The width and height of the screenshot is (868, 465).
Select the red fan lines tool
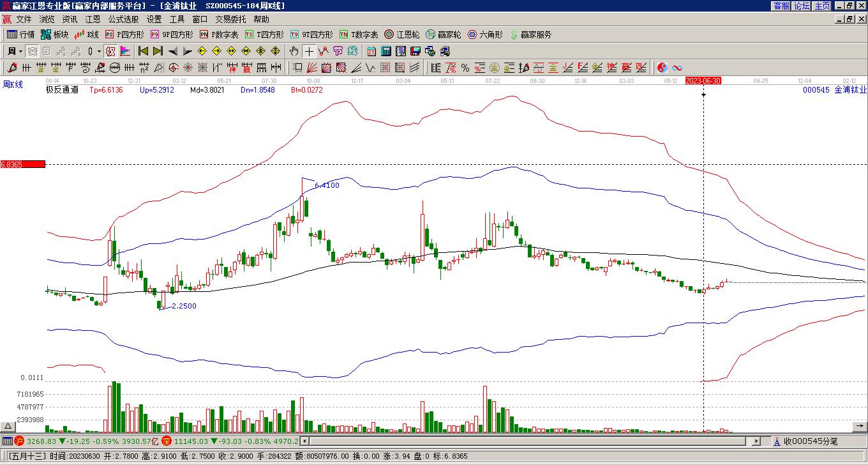pos(312,68)
